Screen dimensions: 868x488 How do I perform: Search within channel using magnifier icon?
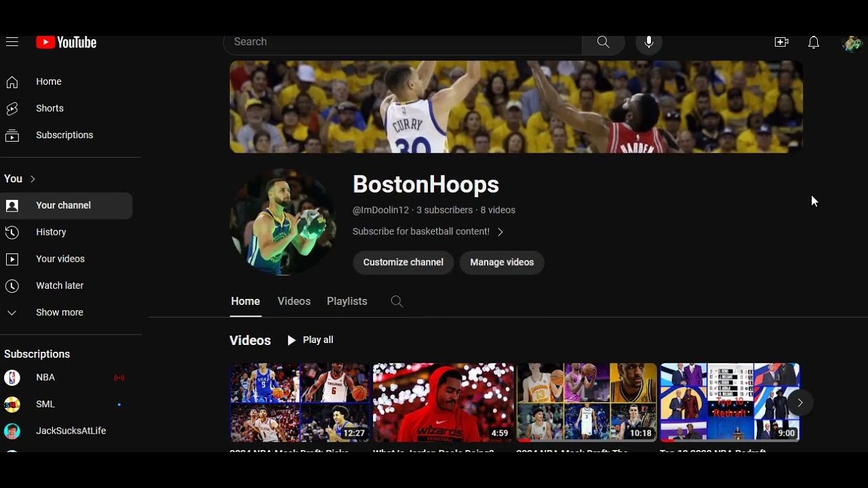(397, 302)
